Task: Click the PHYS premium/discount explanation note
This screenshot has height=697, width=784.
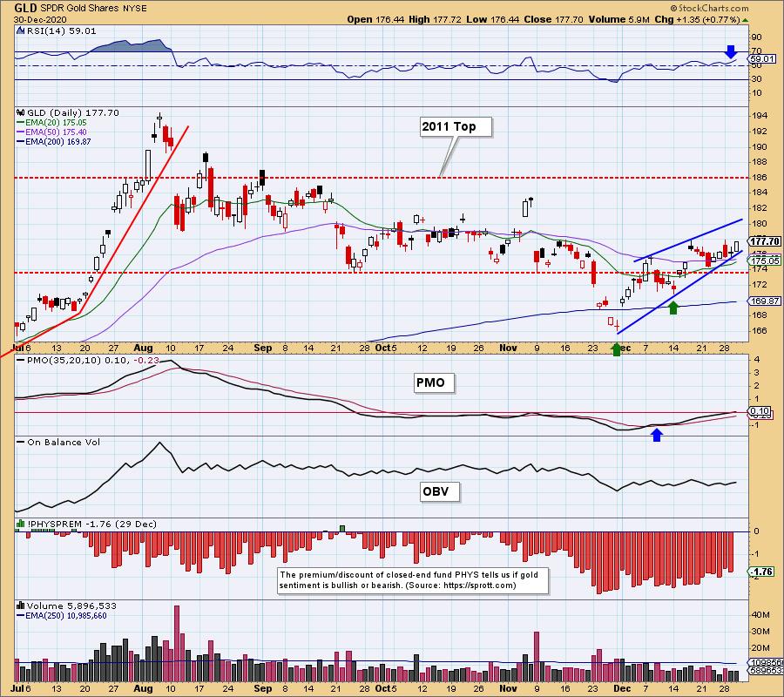Action: click(413, 580)
